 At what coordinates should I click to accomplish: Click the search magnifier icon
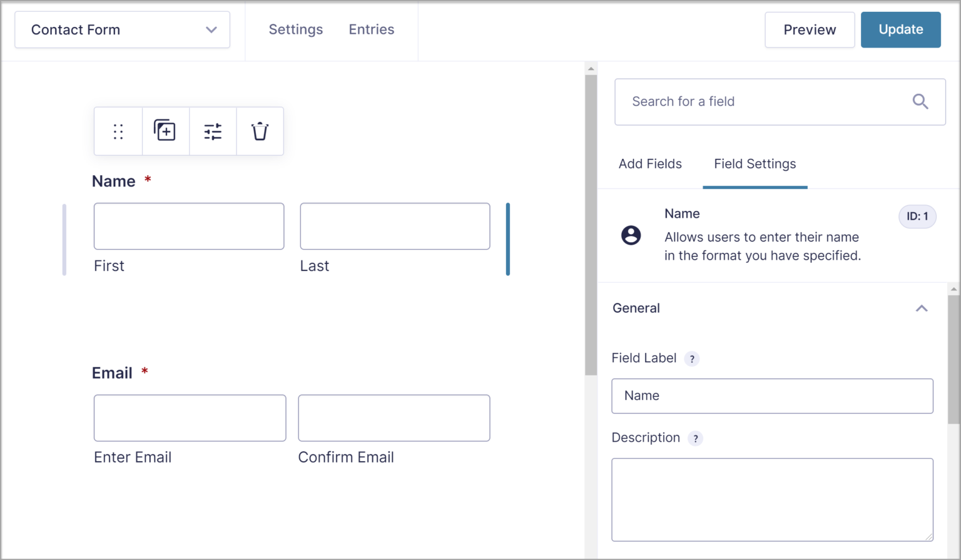[920, 101]
